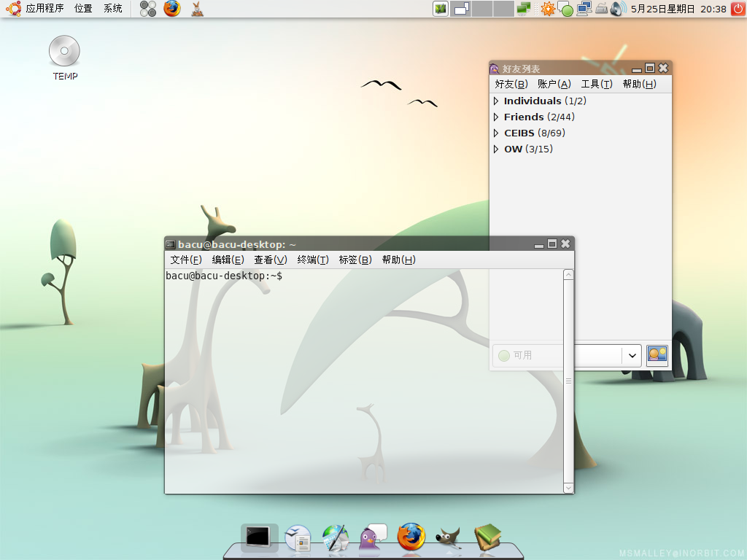Click the terminal icon in the terminal title bar
The image size is (747, 560).
point(170,245)
